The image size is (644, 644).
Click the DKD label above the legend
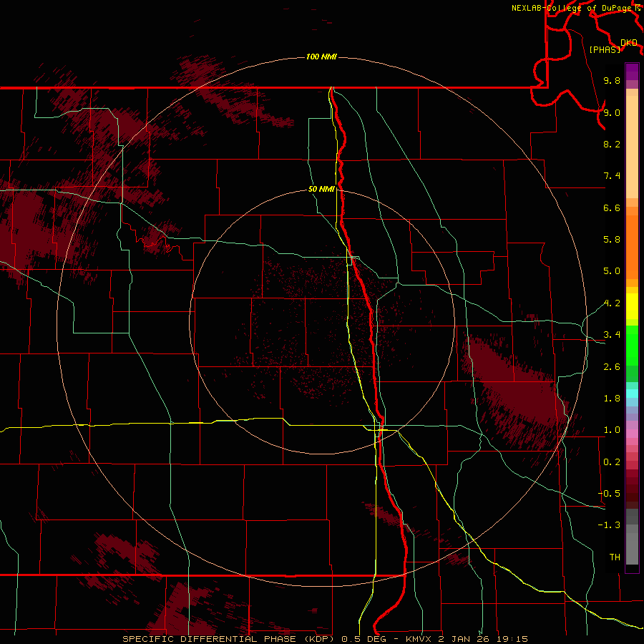point(628,43)
